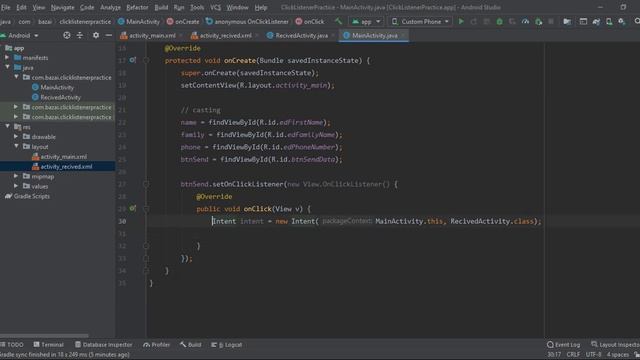Expand the manifests folder
The image size is (640, 360).
(7, 58)
